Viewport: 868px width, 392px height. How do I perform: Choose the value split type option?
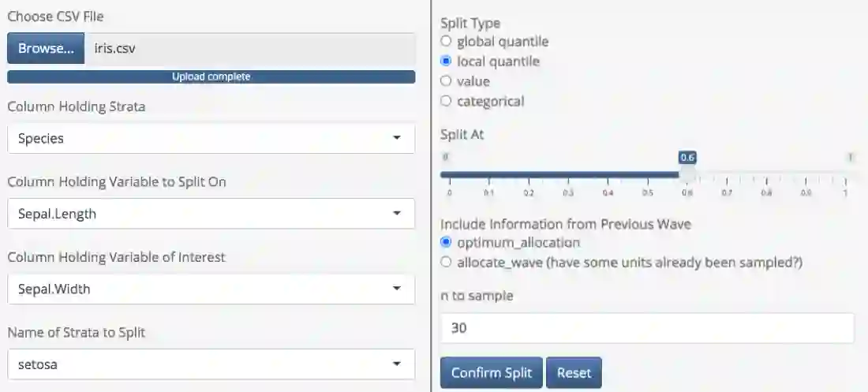447,81
